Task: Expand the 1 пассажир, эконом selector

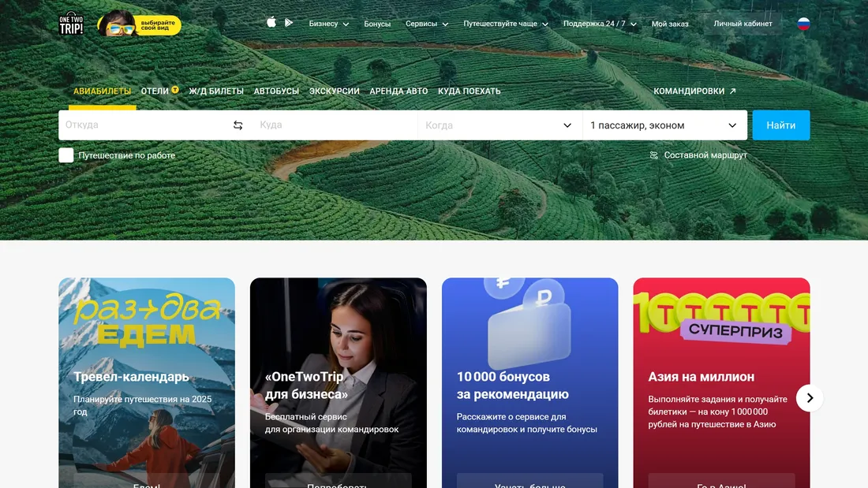Action: pyautogui.click(x=665, y=125)
